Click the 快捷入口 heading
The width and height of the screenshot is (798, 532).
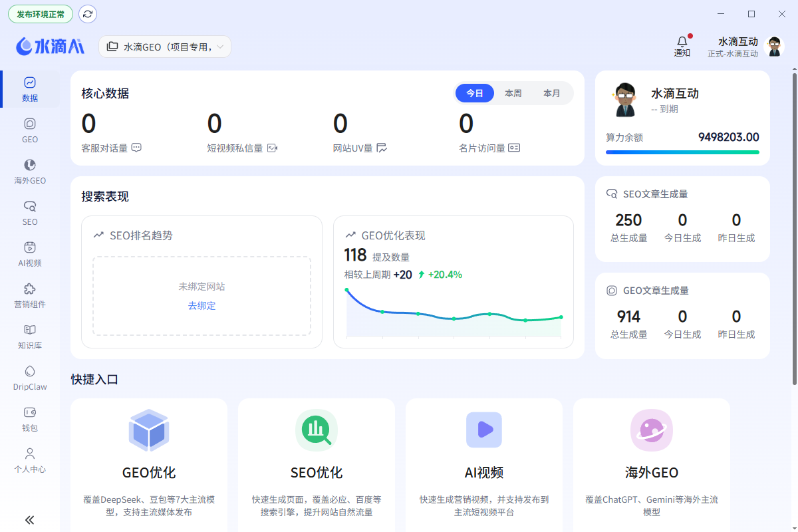(95, 379)
